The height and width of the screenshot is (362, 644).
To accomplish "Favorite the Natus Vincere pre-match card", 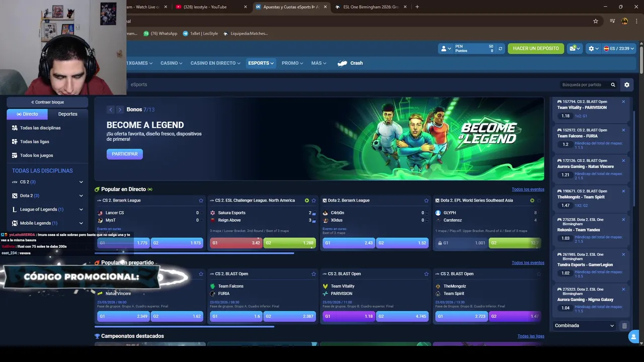I will 201,274.
